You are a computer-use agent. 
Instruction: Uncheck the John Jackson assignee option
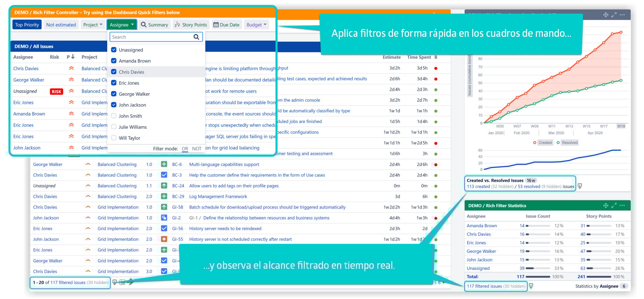pos(114,104)
